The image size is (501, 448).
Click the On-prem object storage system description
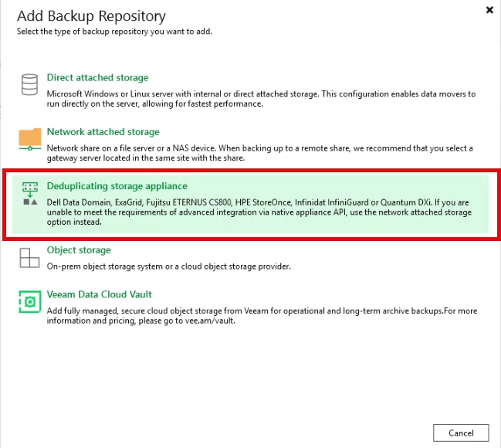tap(169, 266)
